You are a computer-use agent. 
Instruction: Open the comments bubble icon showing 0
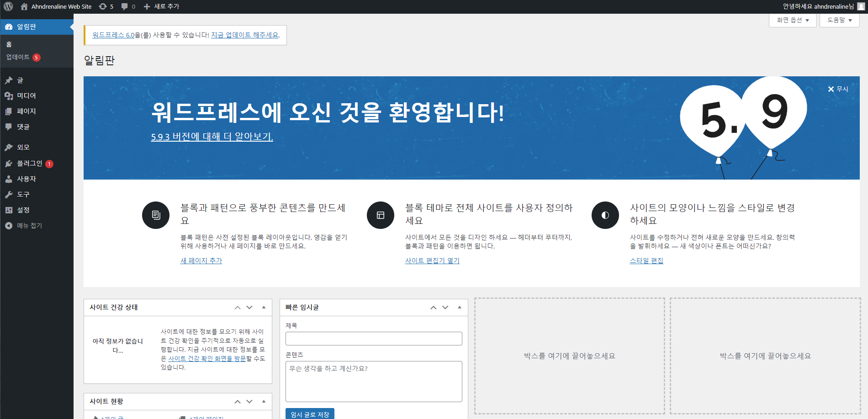(125, 6)
